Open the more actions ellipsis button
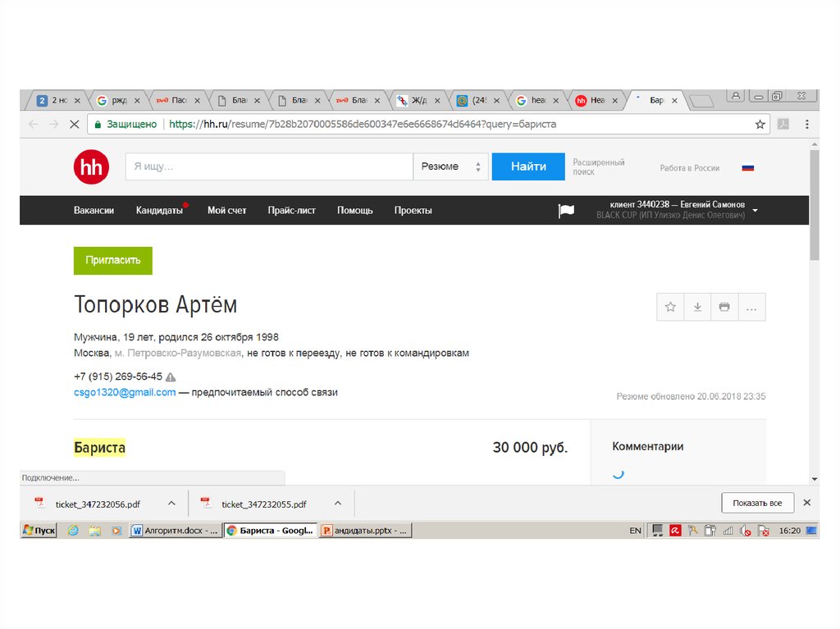This screenshot has width=840, height=629. coord(751,307)
